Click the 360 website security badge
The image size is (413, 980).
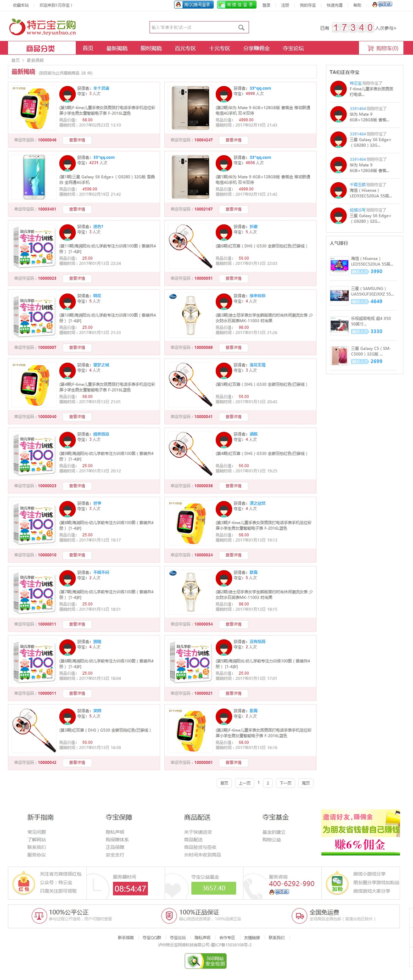click(206, 960)
